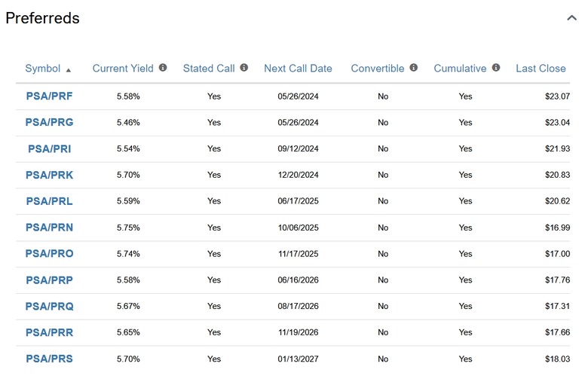Open PSA/PRK preferred symbol

(x=49, y=175)
